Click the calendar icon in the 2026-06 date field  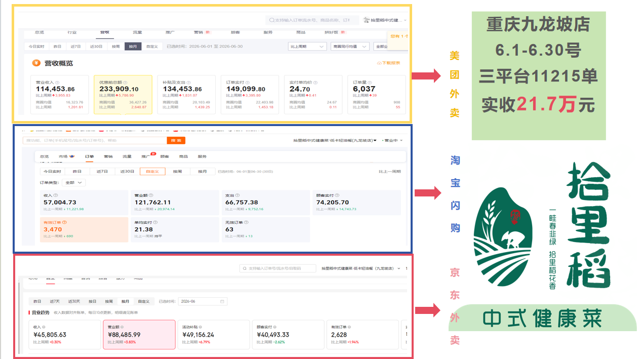(x=222, y=301)
